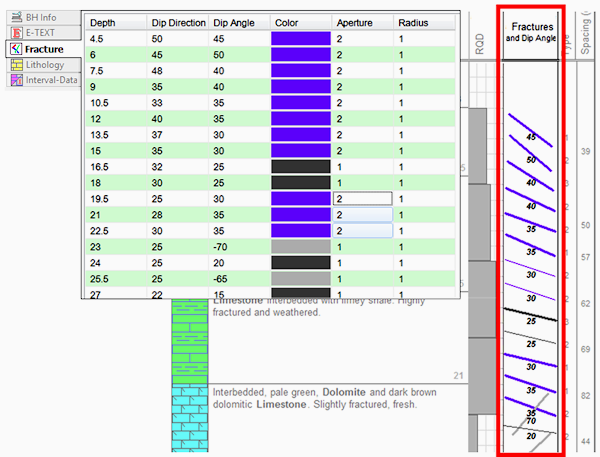Select the Fracture tab
Image resolution: width=600 pixels, height=457 pixels.
(42, 48)
